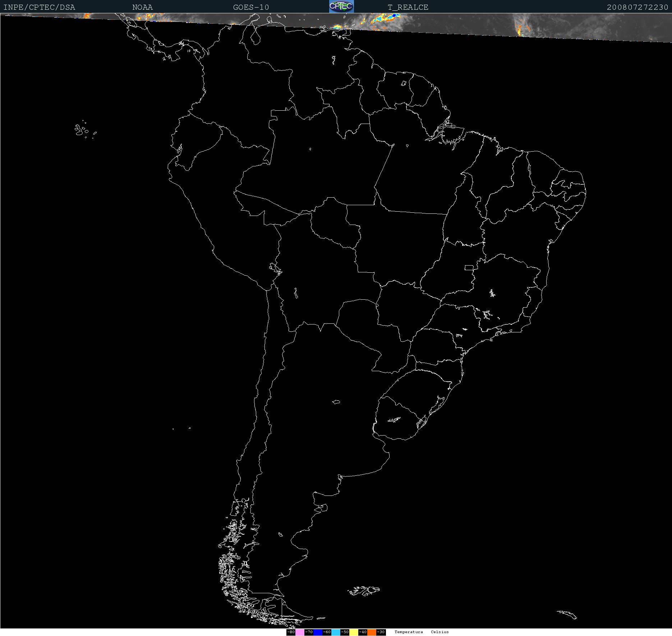
Task: Click the light blue legend color swatch
Action: point(336,632)
